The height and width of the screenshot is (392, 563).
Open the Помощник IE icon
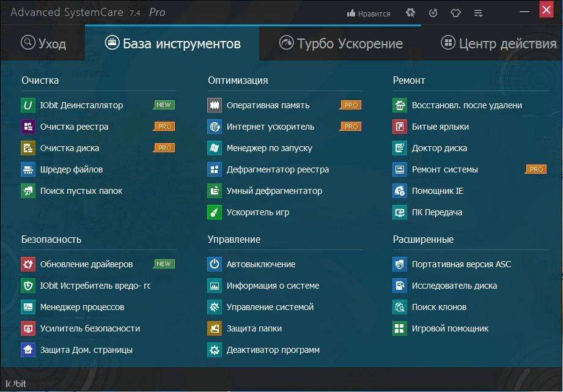click(400, 191)
